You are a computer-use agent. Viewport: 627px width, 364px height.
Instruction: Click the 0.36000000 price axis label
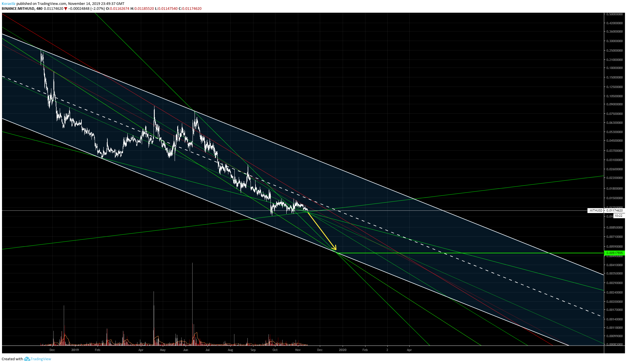(x=615, y=32)
